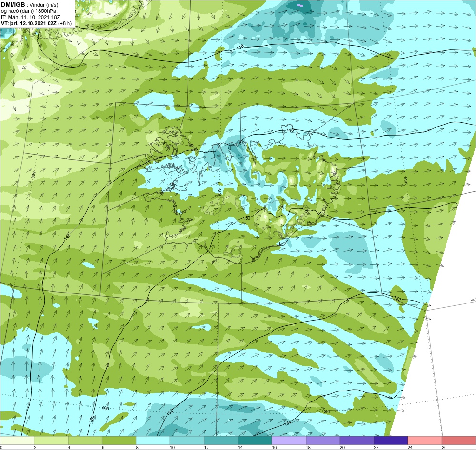The width and height of the screenshot is (476, 450).
Task: Click legend value '12'
Action: pos(206,447)
